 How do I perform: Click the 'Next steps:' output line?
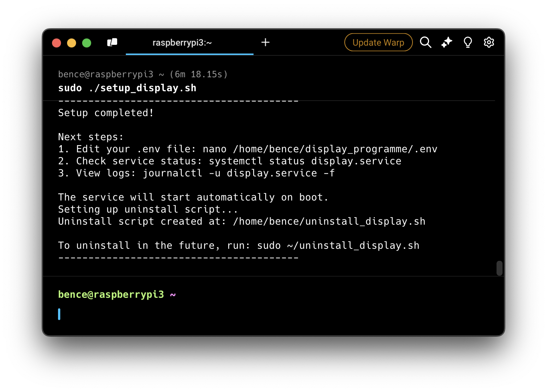tap(91, 137)
